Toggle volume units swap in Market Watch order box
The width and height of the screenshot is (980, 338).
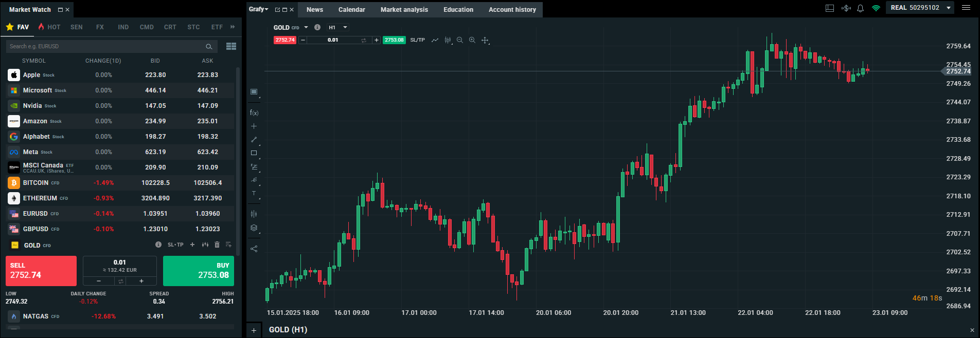[x=120, y=281]
